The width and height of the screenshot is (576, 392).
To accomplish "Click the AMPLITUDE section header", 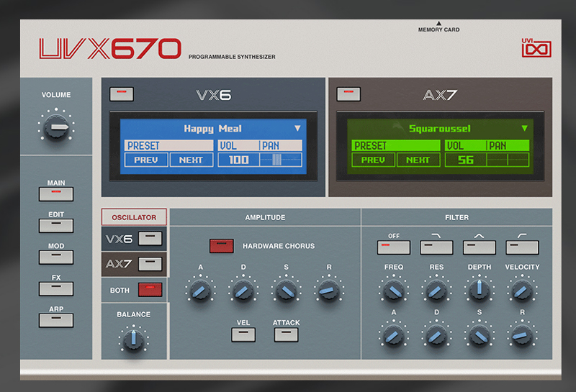I will tap(265, 217).
